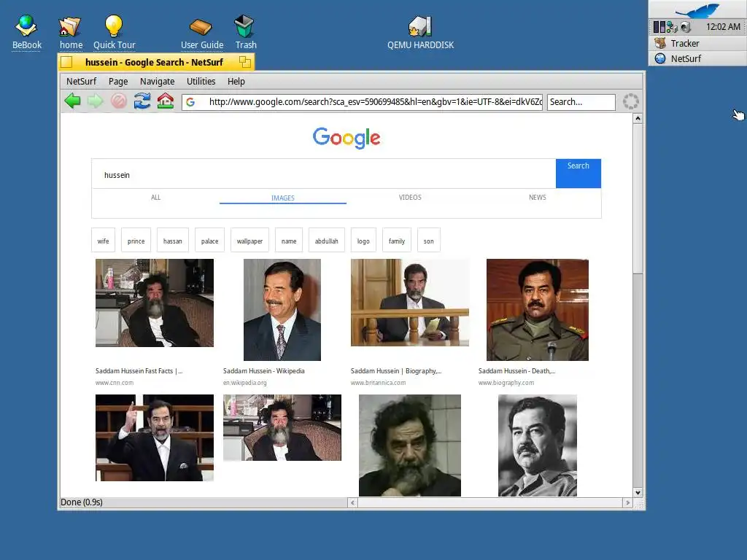This screenshot has width=747, height=560.
Task: Switch to the VIDEOS results tab
Action: point(410,197)
